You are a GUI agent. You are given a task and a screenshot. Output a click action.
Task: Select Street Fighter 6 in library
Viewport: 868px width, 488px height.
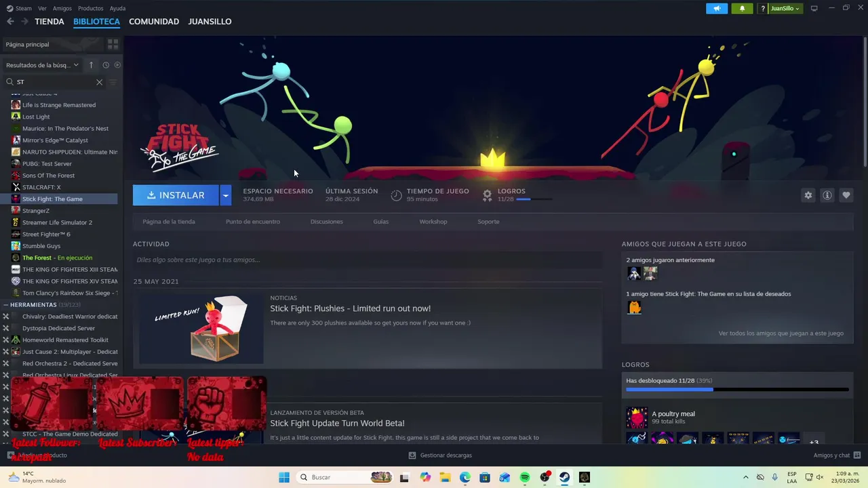click(x=46, y=235)
